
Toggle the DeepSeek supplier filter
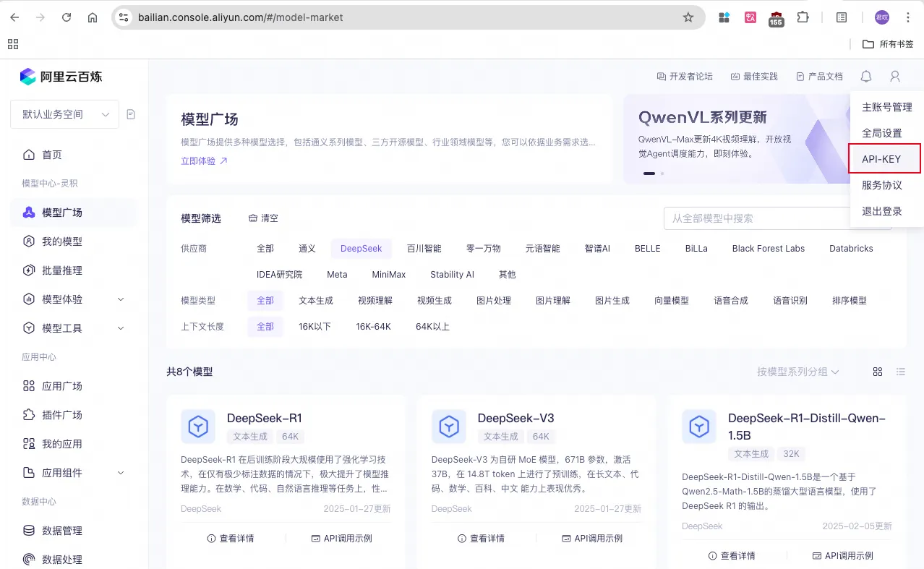362,249
